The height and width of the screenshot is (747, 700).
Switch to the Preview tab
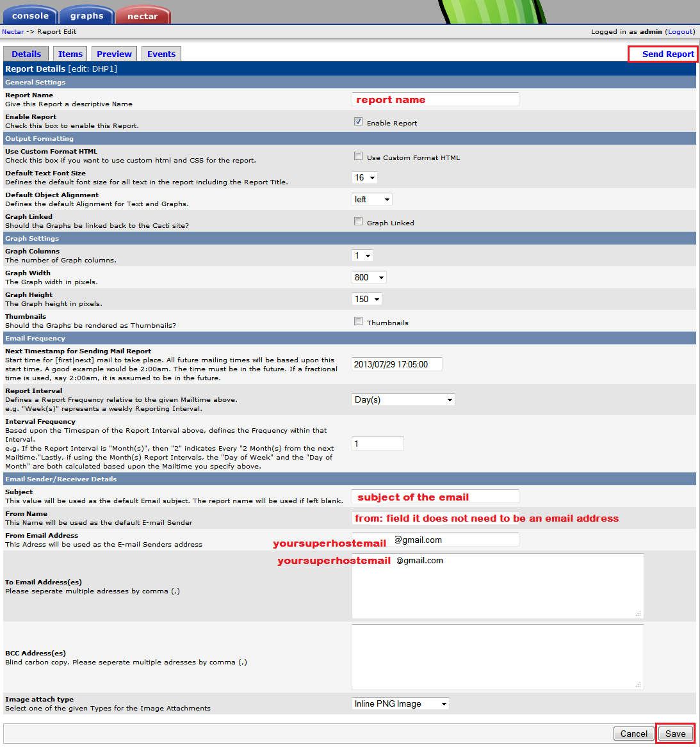[x=114, y=54]
